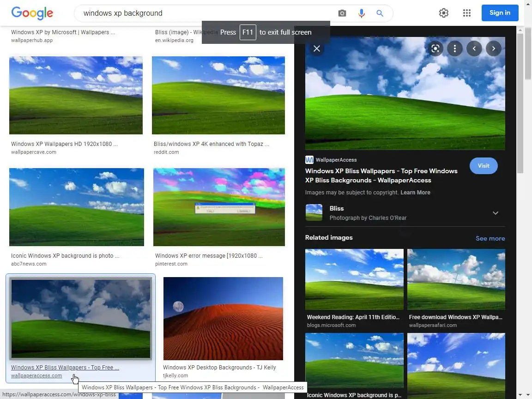Open Windows XP Wallpapers HD wallpapercave thumbnail

click(x=76, y=95)
